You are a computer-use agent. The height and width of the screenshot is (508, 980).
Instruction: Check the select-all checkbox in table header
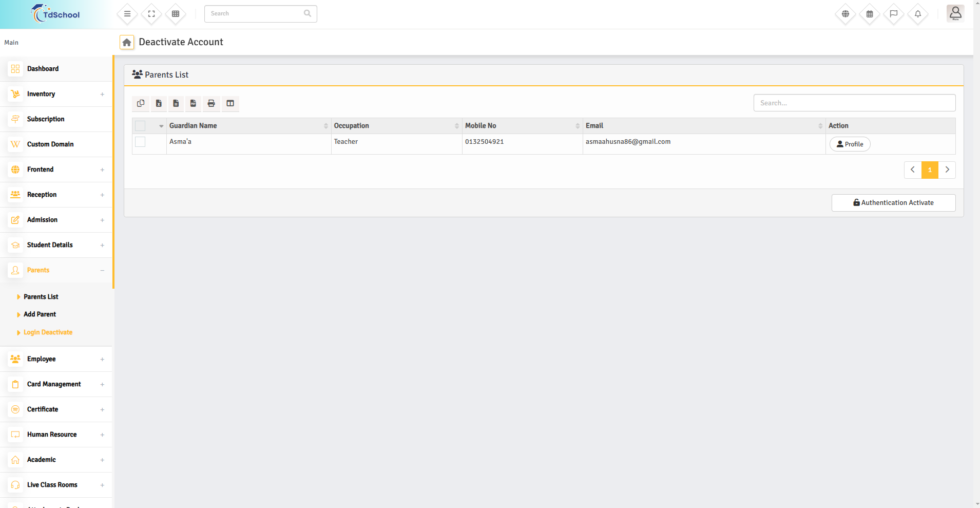point(140,126)
